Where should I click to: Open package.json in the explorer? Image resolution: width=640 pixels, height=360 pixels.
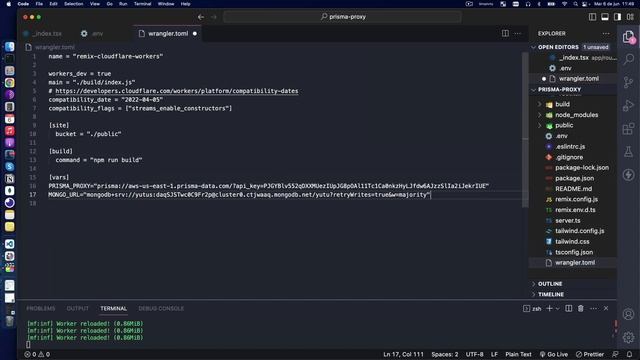pos(573,178)
